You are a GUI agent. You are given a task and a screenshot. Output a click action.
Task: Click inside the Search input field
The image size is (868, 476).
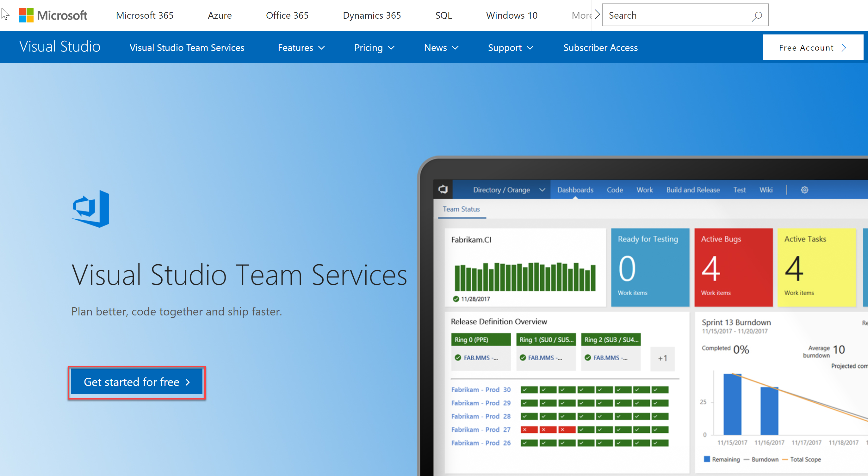tap(677, 15)
